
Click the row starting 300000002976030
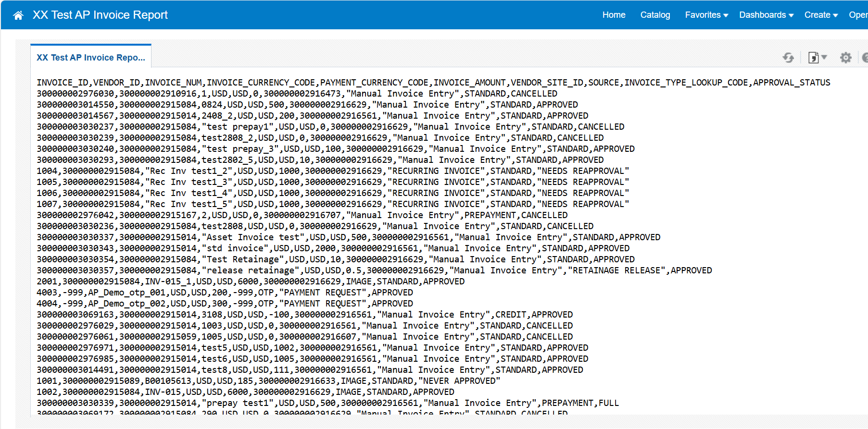click(x=297, y=94)
